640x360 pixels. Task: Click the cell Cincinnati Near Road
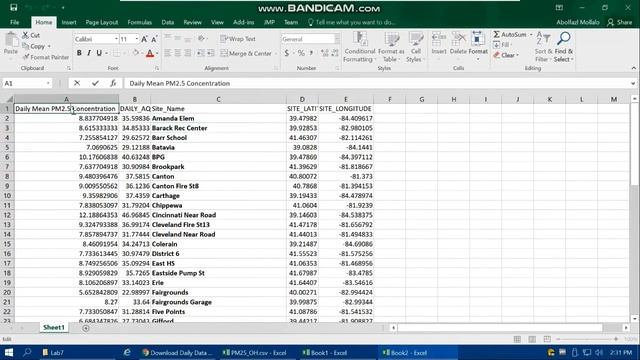pos(218,215)
